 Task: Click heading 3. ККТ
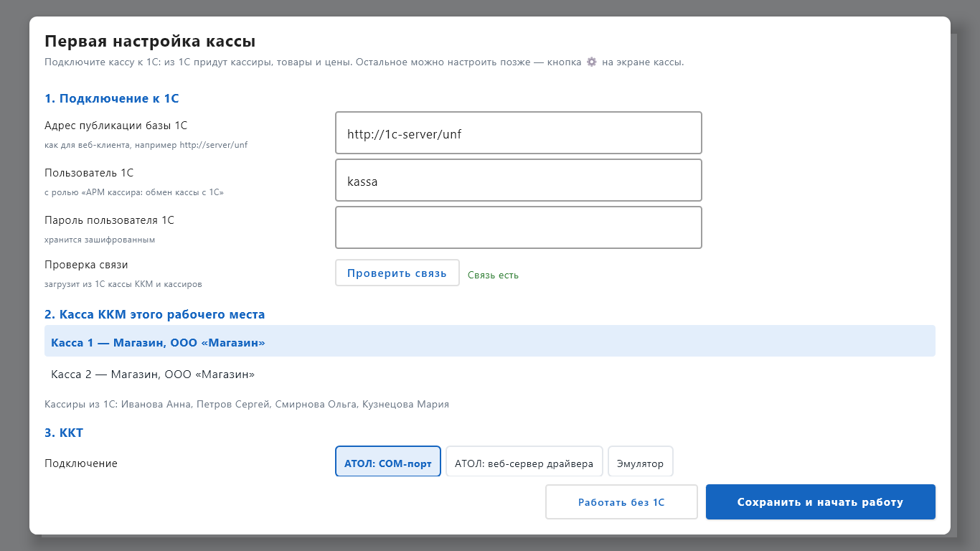click(64, 433)
